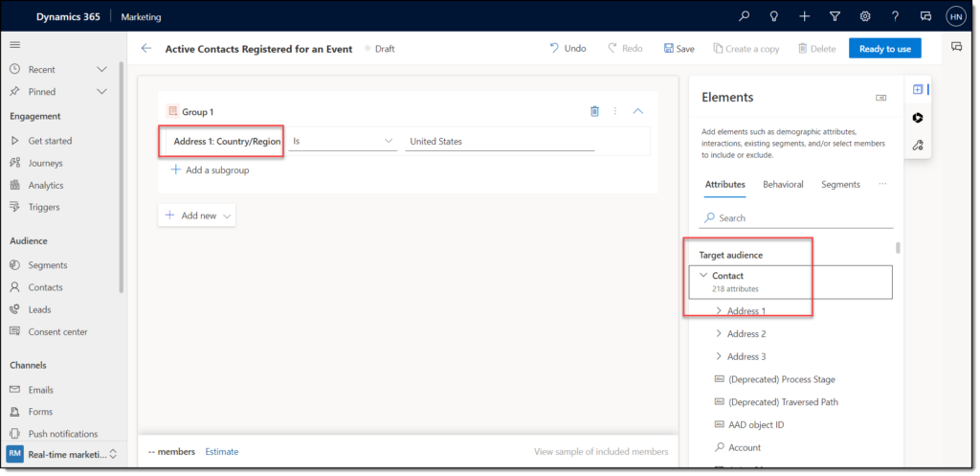Save the segment
Viewport: 980px width, 476px height.
click(x=679, y=49)
